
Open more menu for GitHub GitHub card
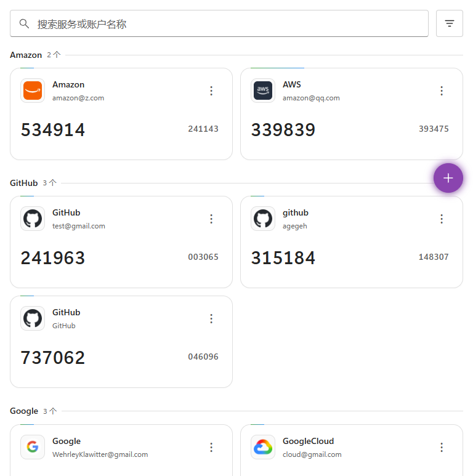point(211,318)
